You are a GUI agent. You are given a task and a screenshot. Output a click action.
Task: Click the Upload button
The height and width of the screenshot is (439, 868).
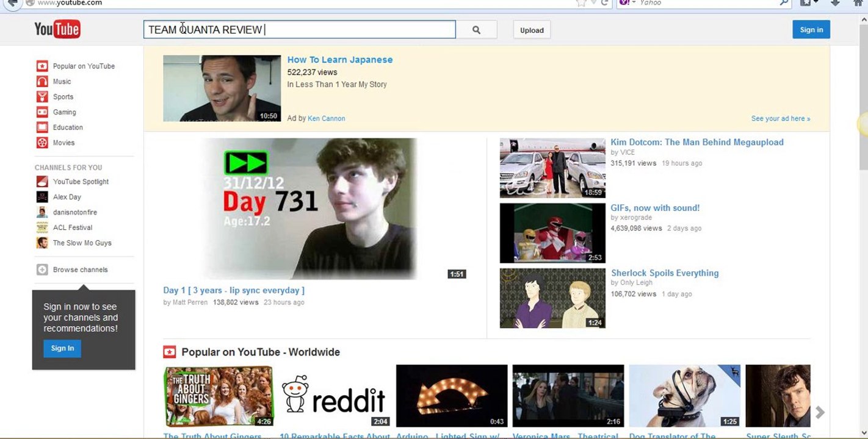[532, 30]
